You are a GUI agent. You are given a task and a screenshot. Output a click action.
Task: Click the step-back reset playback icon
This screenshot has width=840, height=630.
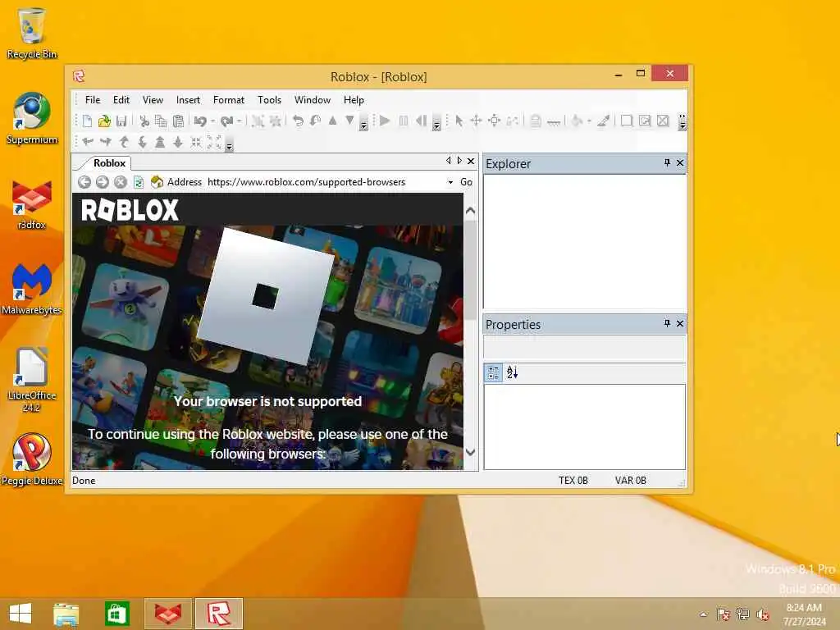[422, 121]
